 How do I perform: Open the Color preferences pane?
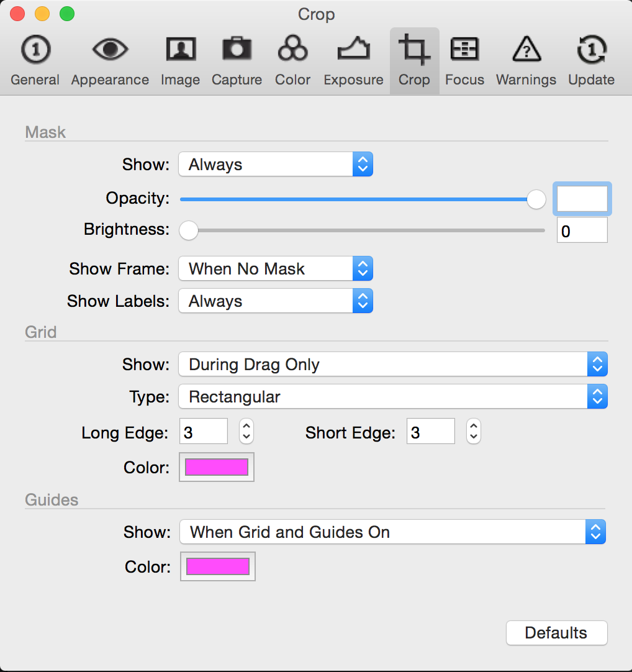(x=292, y=61)
